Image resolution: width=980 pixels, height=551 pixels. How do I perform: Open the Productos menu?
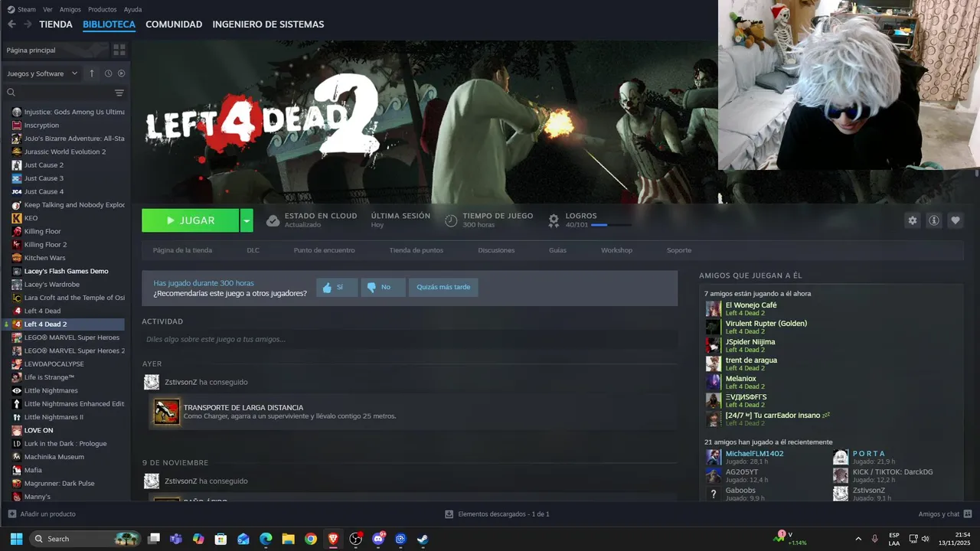[x=102, y=9]
